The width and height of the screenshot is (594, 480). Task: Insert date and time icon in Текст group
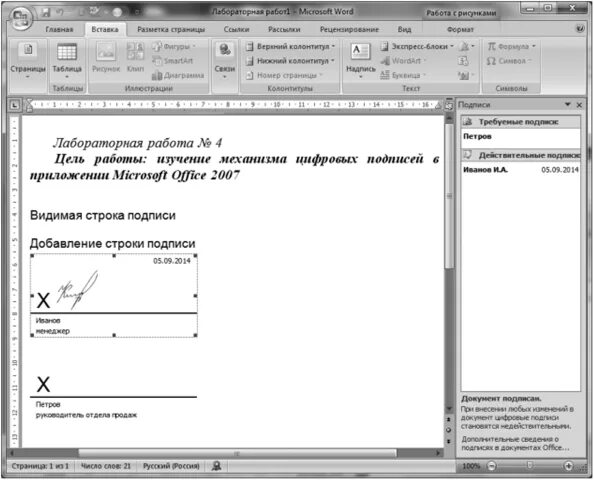pos(463,61)
